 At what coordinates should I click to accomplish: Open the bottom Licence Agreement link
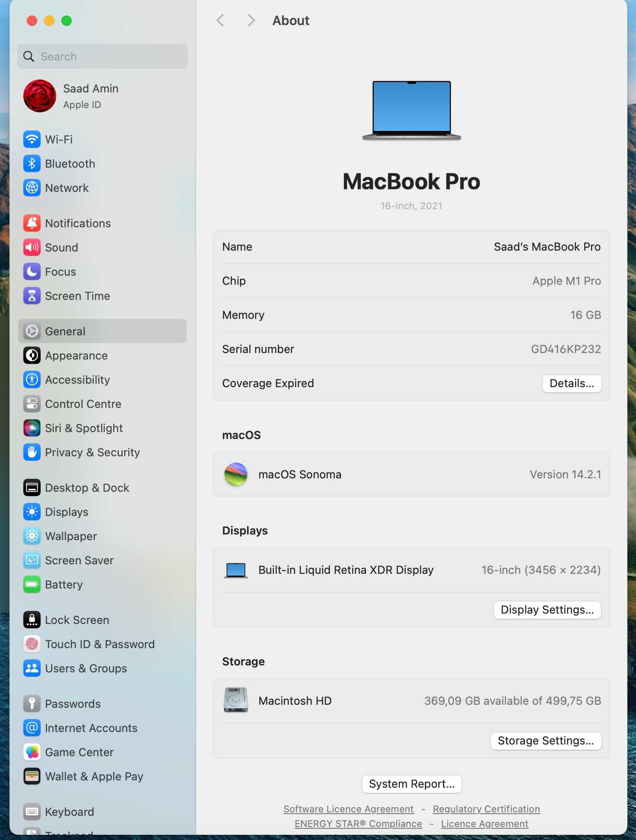click(x=484, y=824)
